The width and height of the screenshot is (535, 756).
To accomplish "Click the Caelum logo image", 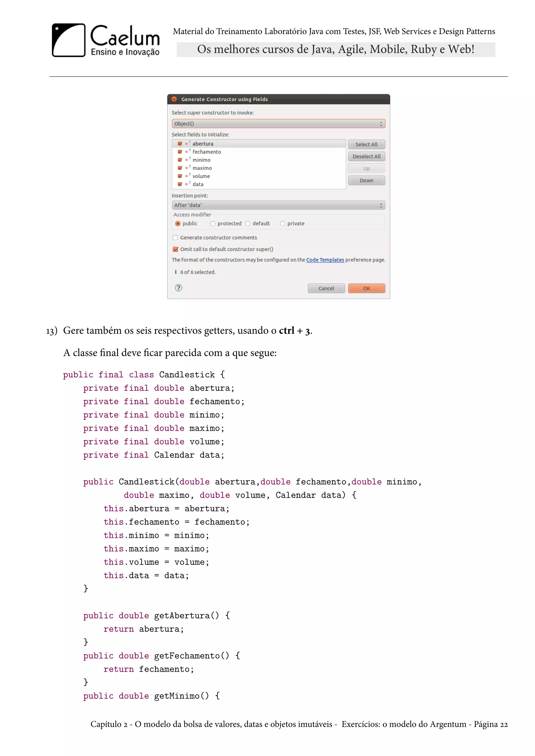I will (x=106, y=40).
